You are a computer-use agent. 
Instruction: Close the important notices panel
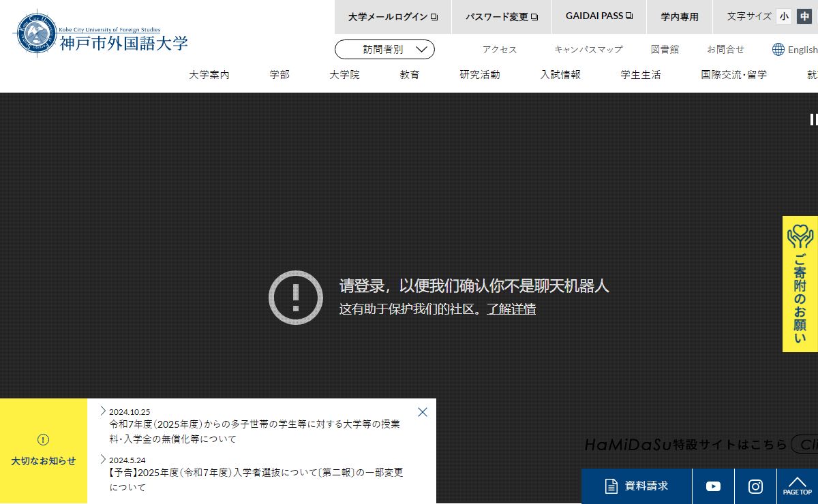(x=423, y=412)
